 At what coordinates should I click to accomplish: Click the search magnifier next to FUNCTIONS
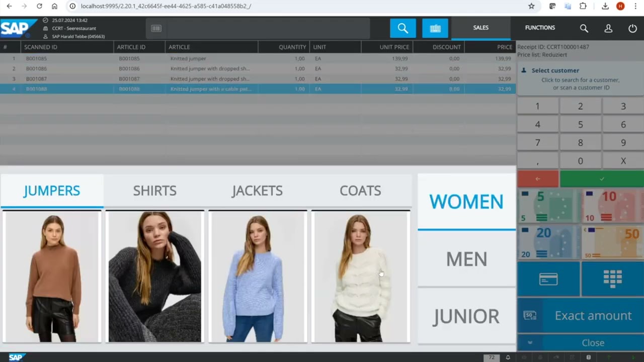coord(584,28)
